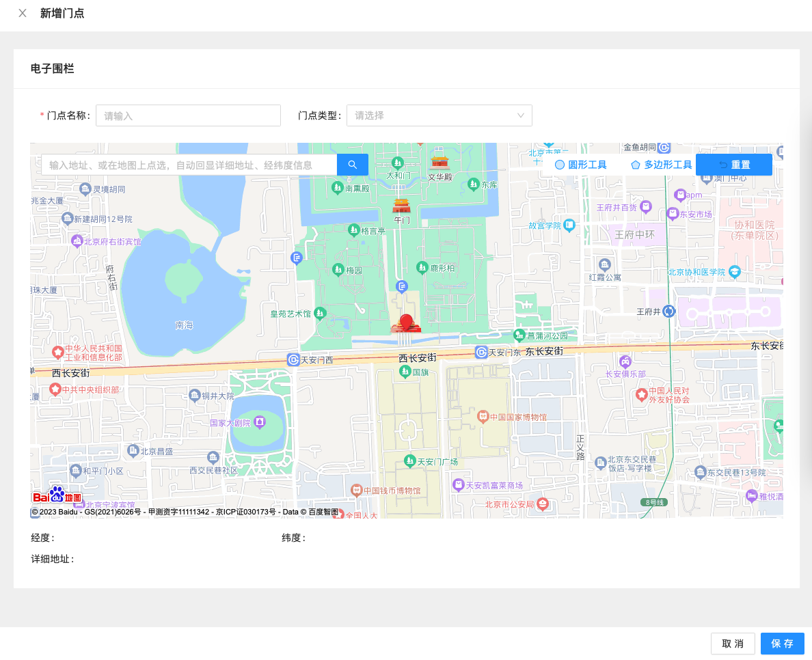Screen dimensions: 812x660
Task: Click the 金鱼胡同 subway station icon
Action: click(x=664, y=148)
